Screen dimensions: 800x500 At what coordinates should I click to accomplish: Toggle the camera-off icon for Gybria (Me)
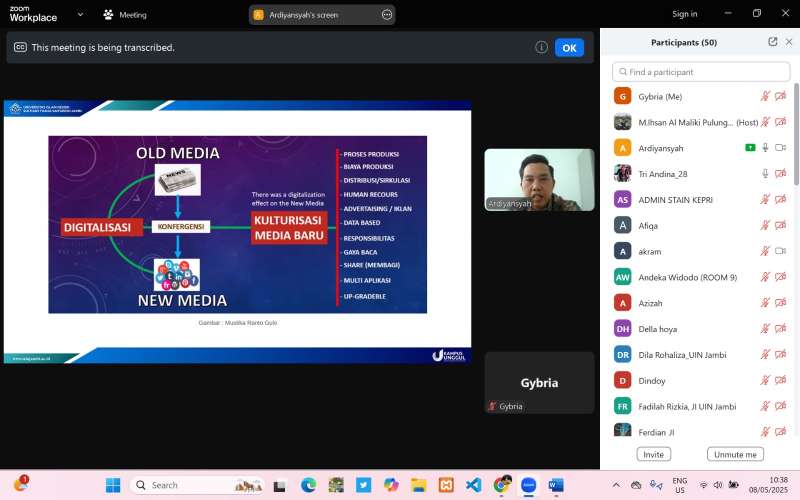pos(780,96)
